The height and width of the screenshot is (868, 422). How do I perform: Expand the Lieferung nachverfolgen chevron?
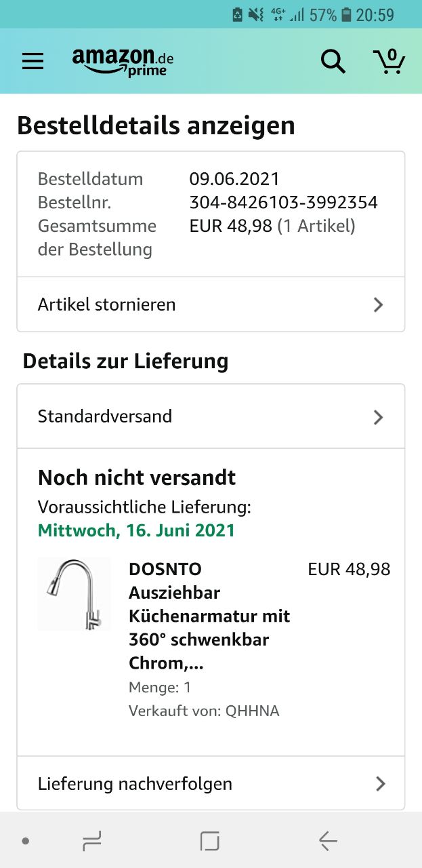380,784
